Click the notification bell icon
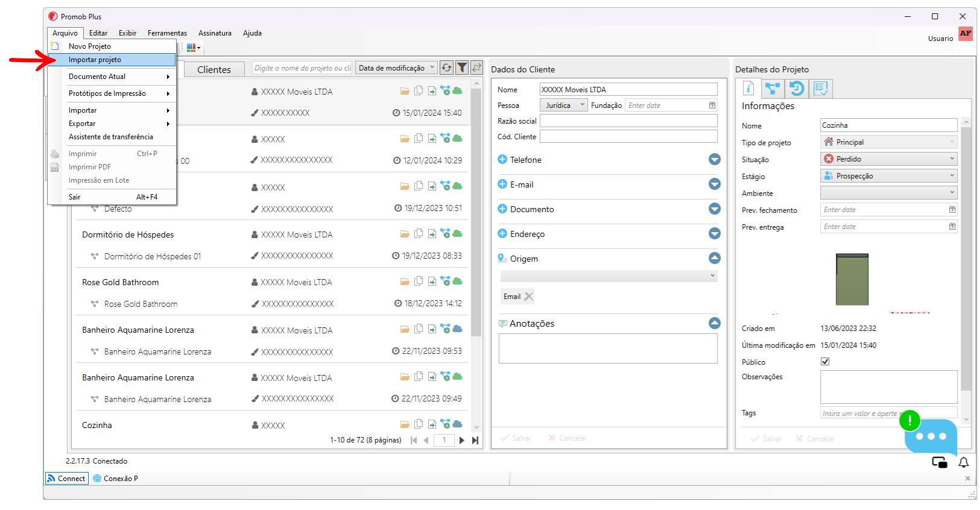Screen dimensions: 980x510 point(964,462)
